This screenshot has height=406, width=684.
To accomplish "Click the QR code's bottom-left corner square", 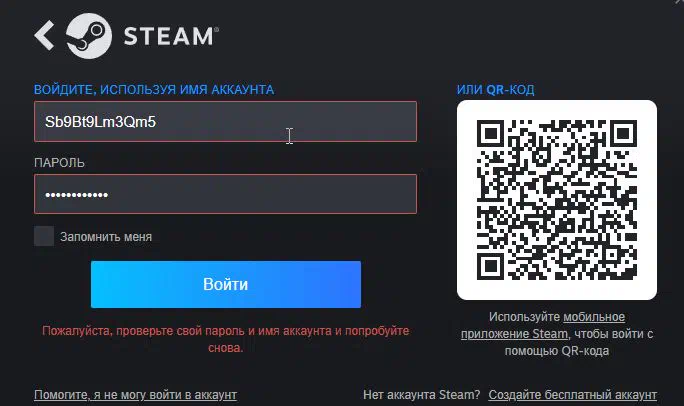I will coord(490,266).
